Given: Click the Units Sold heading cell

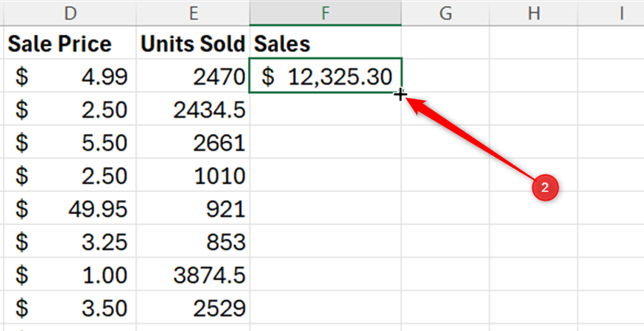Looking at the screenshot, I should [x=193, y=43].
